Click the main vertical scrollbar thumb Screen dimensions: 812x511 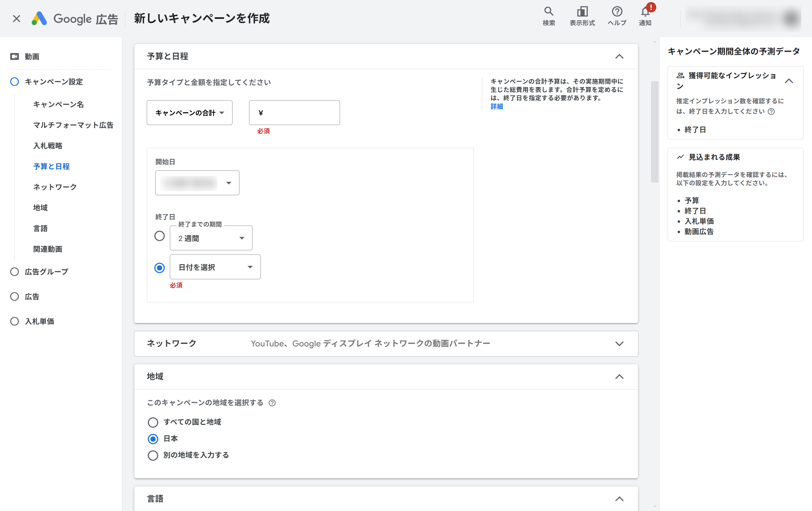655,132
